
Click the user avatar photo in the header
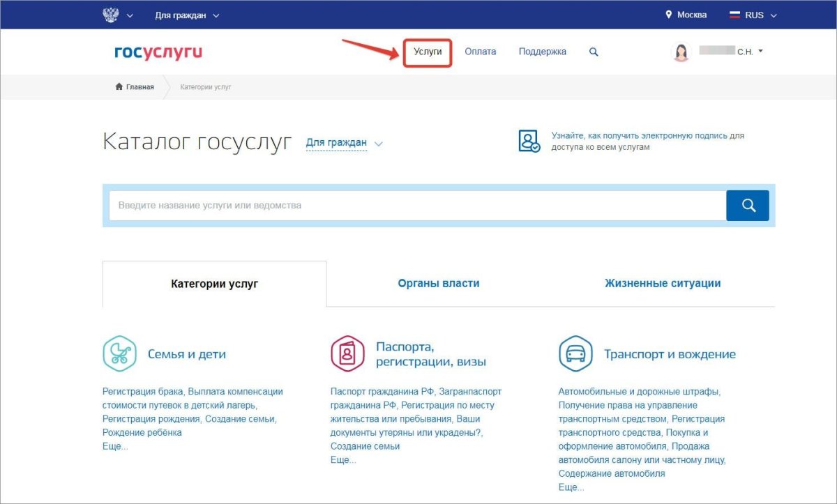pos(680,51)
